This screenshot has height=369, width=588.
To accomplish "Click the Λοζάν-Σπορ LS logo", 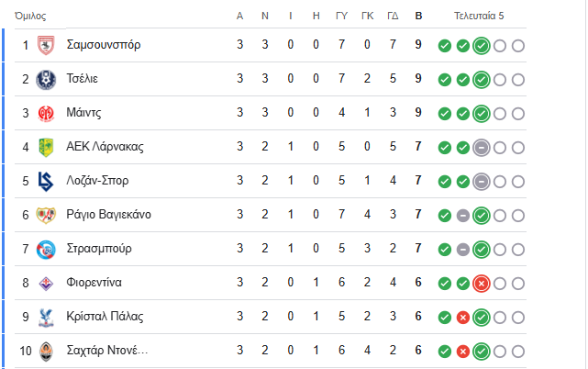I will click(46, 182).
